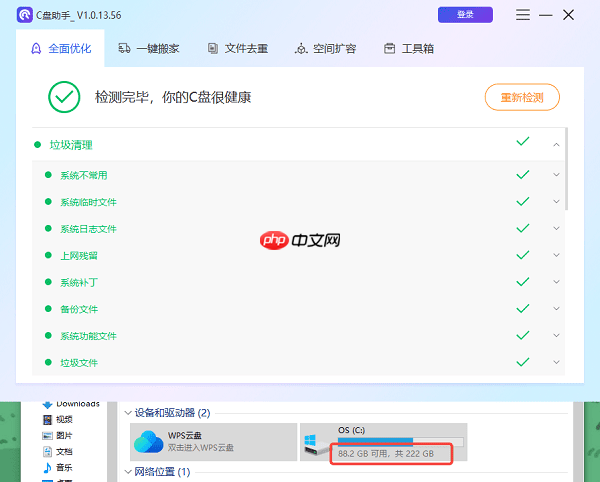
Task: Collapse 设备和驱动器 group in Explorer
Action: 128,413
